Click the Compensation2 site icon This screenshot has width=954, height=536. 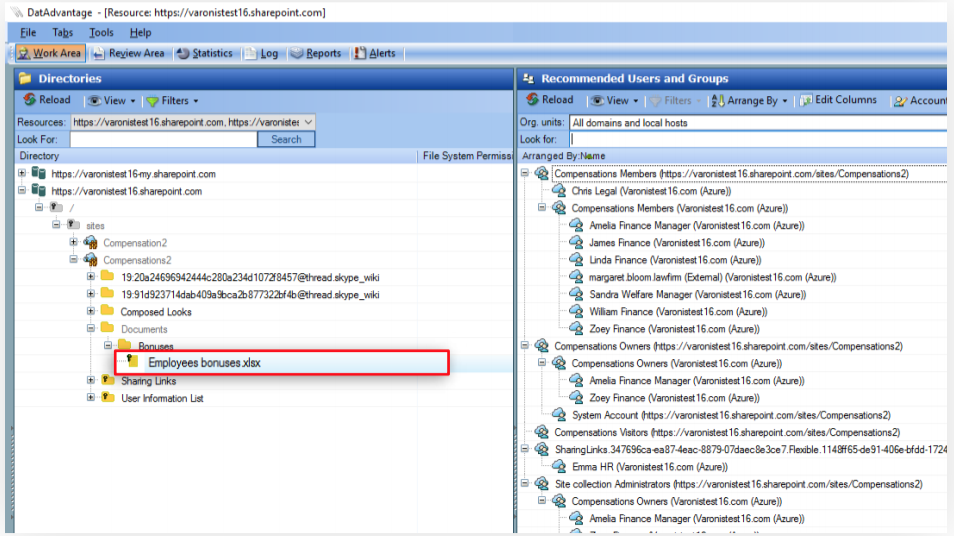91,242
